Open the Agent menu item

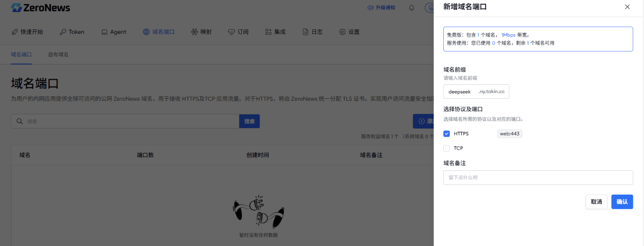click(114, 32)
